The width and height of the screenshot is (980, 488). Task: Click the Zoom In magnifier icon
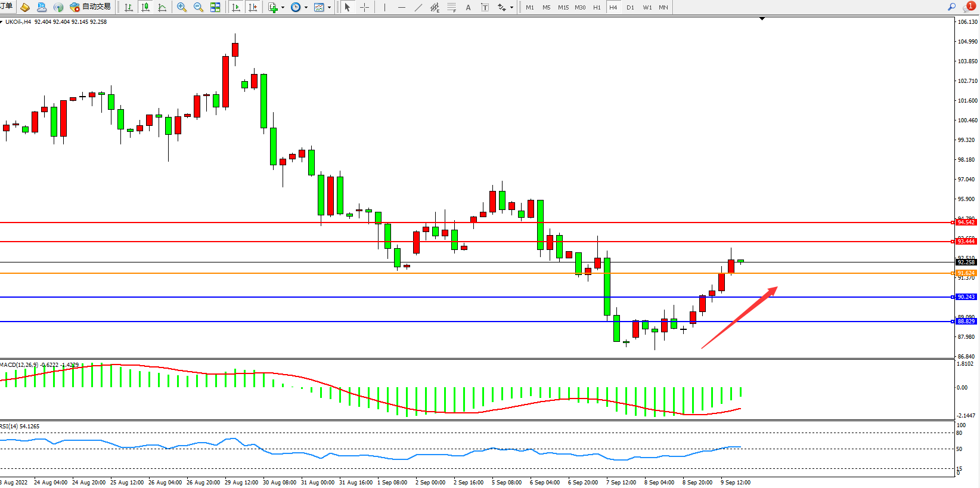[182, 7]
